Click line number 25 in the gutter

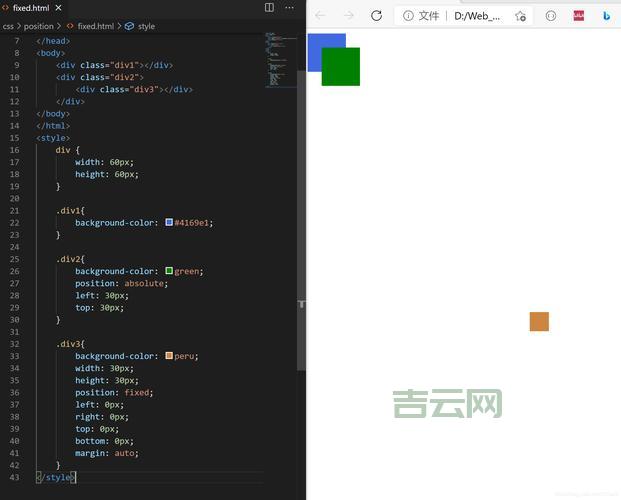pyautogui.click(x=14, y=259)
